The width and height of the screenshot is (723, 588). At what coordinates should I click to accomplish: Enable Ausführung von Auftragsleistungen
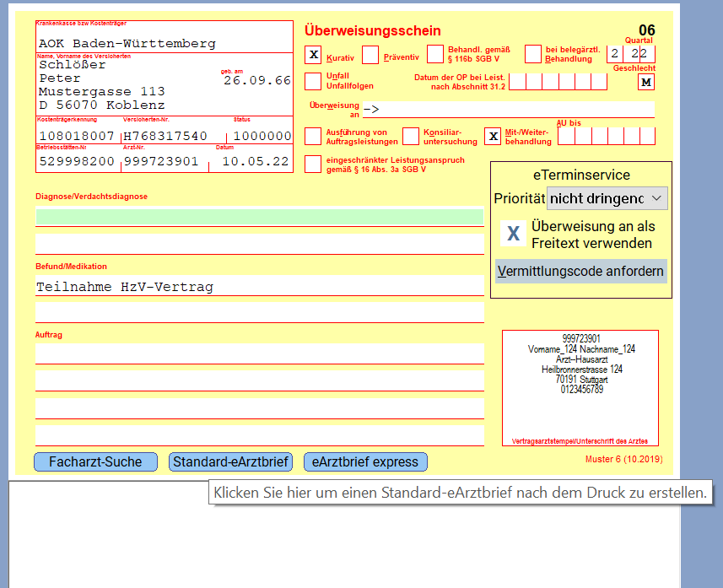coord(313,136)
